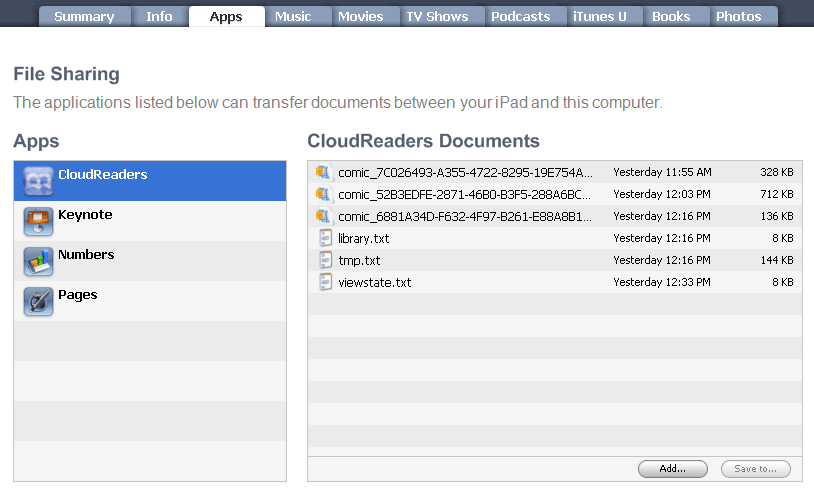The width and height of the screenshot is (814, 490).
Task: Switch to the Summary tab
Action: tap(85, 17)
